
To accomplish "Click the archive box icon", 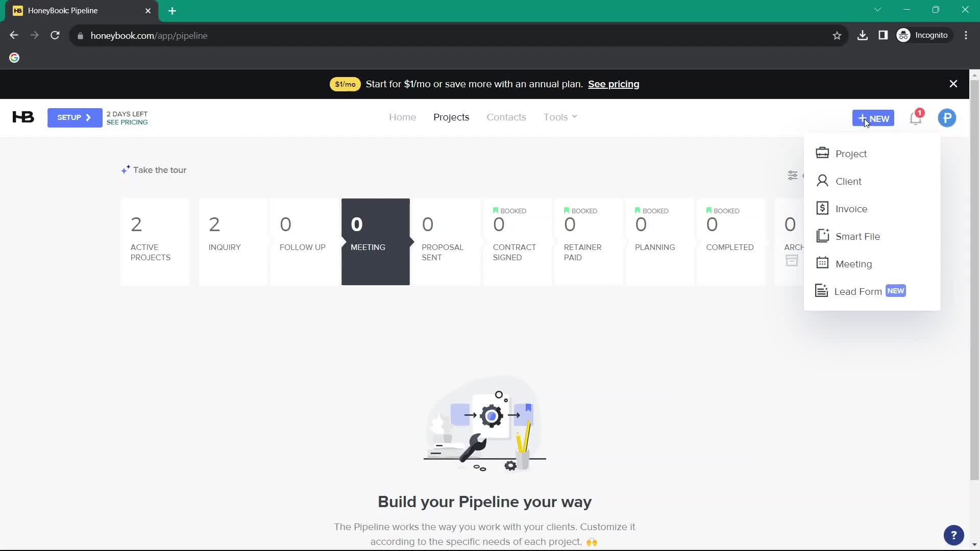I will tap(792, 261).
